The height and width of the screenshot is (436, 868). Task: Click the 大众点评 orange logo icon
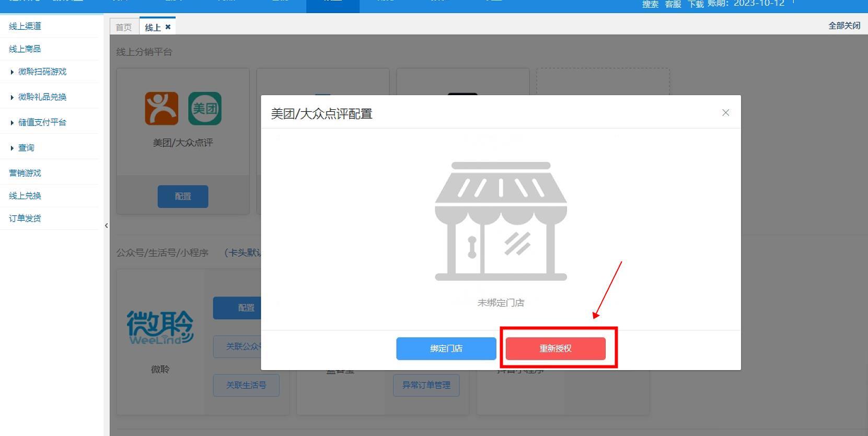tap(161, 109)
